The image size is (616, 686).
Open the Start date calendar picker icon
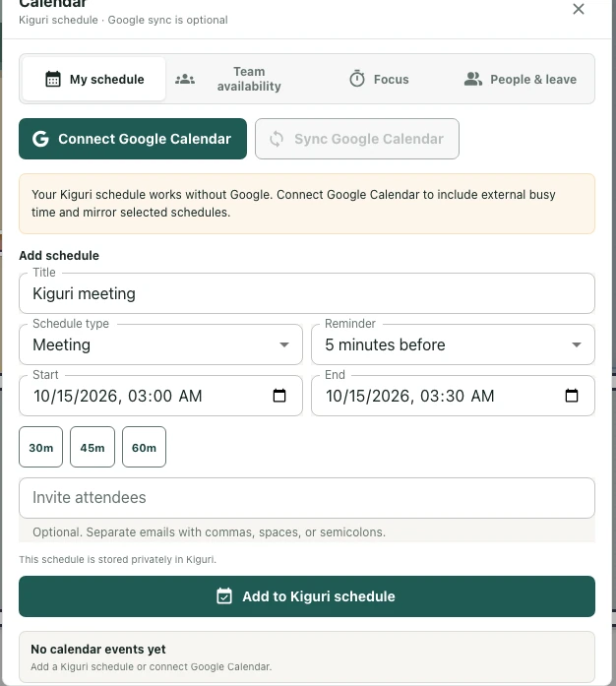[279, 396]
